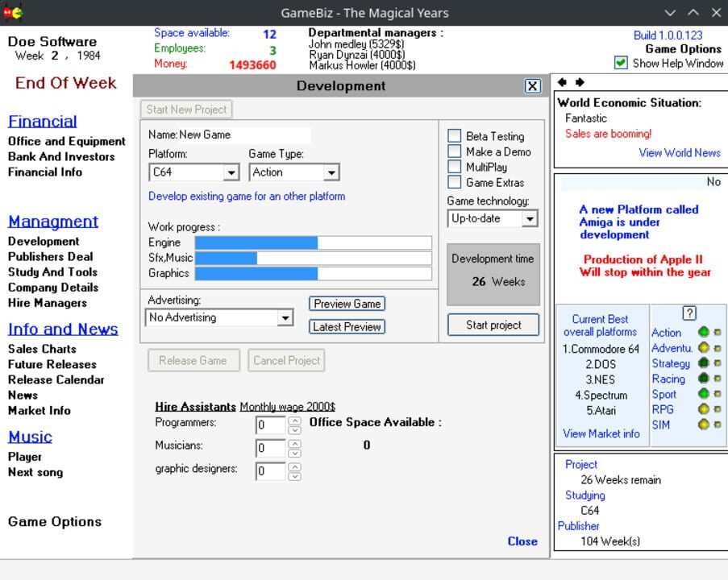The width and height of the screenshot is (728, 580).
Task: Click the Start project button
Action: point(493,325)
